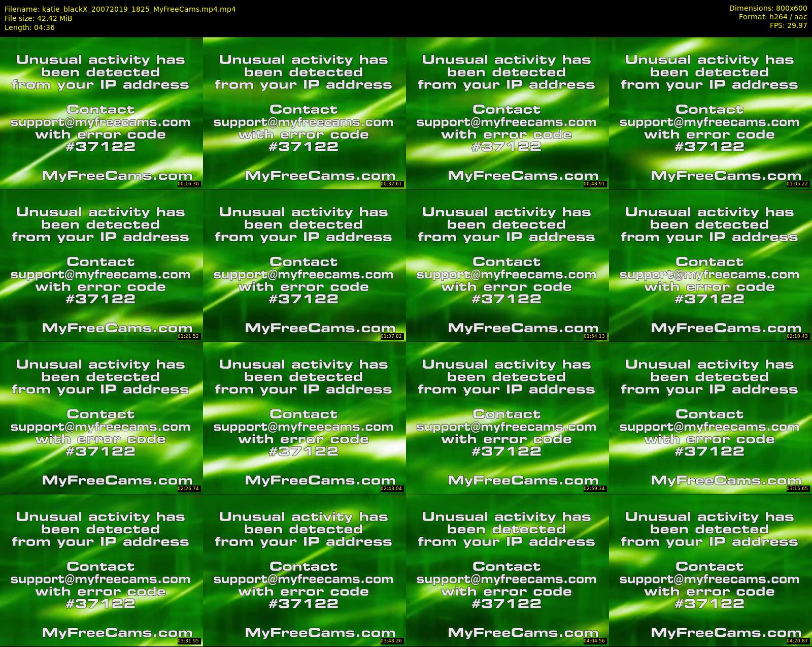Viewport: 812px width, 647px height.
Task: Click the "Format: h264 / aac" text
Action: (x=773, y=17)
